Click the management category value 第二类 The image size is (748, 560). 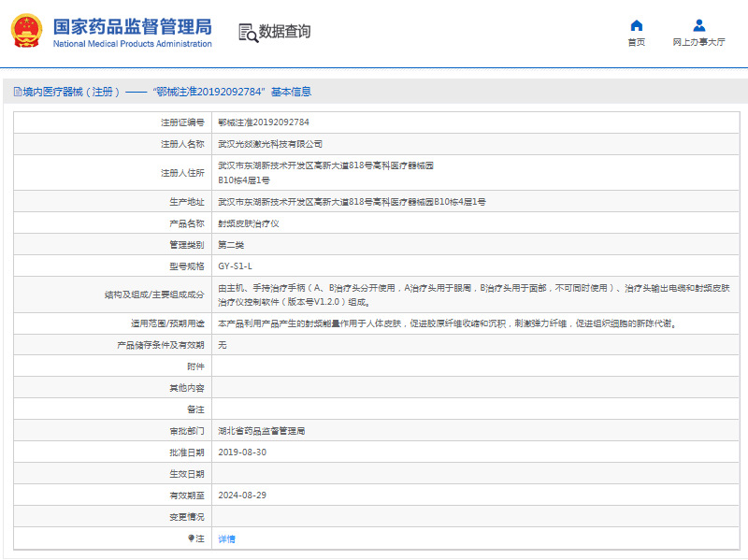click(x=231, y=245)
